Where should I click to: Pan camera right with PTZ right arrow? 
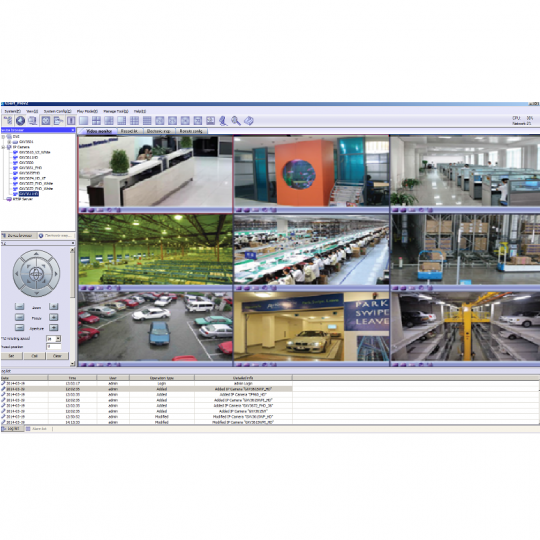coord(56,274)
